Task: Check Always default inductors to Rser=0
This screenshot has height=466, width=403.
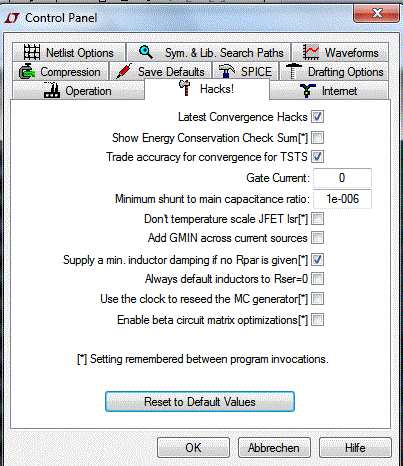Action: point(317,279)
